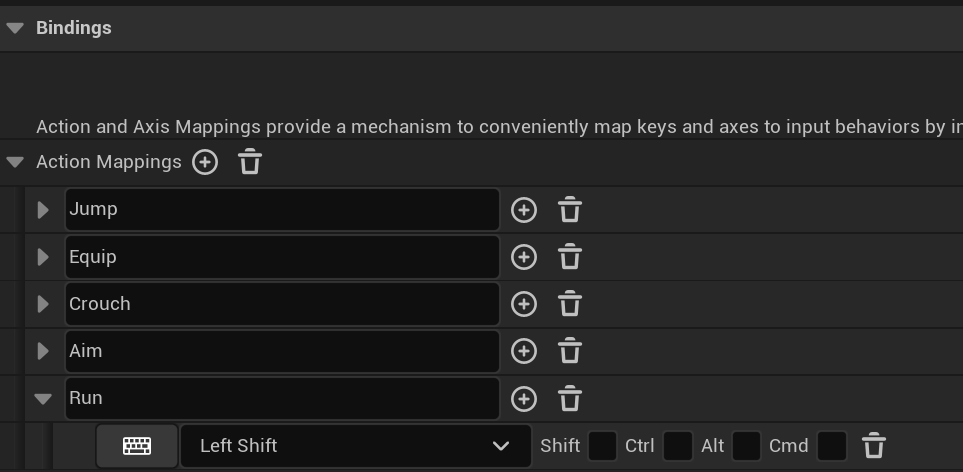Toggle the Alt modifier checkbox
Screen dimensions: 963x472
[x=746, y=446]
